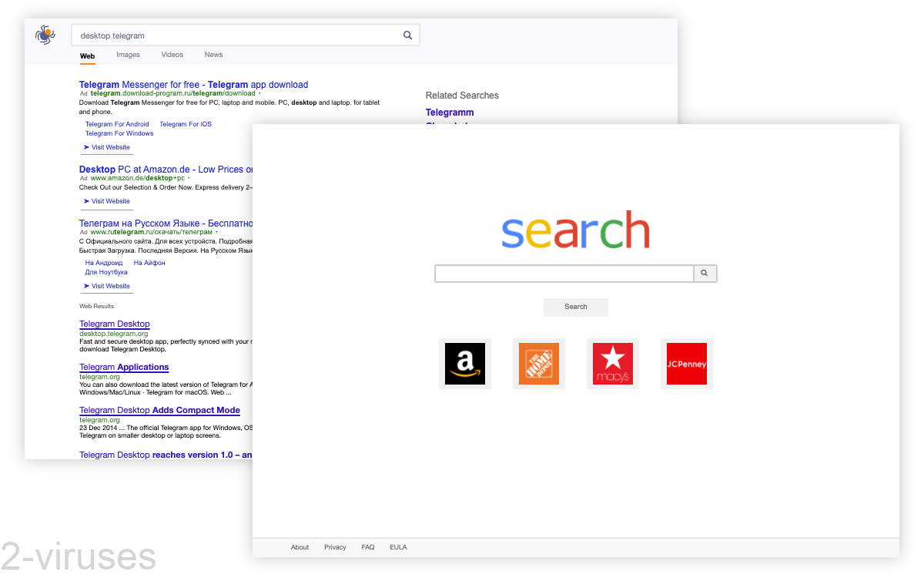The height and width of the screenshot is (578, 924).
Task: Open the News tab
Action: tap(213, 54)
